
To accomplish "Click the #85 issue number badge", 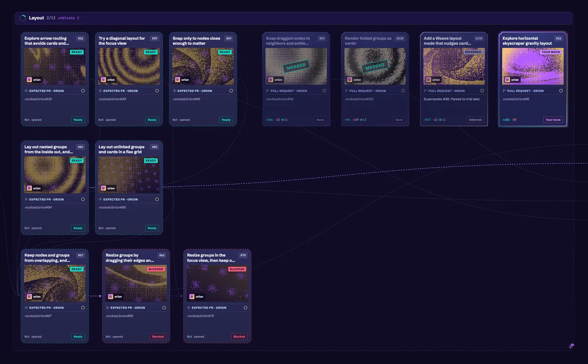I will pyautogui.click(x=155, y=147).
